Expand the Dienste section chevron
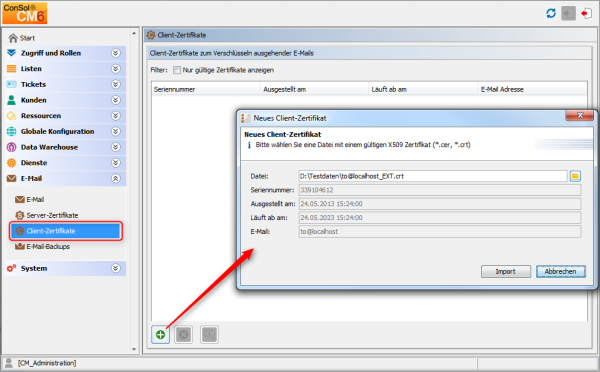The width and height of the screenshot is (600, 372). [x=116, y=163]
